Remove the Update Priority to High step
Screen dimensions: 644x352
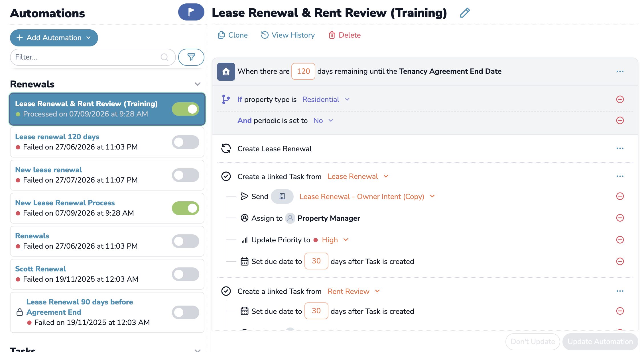pos(620,240)
